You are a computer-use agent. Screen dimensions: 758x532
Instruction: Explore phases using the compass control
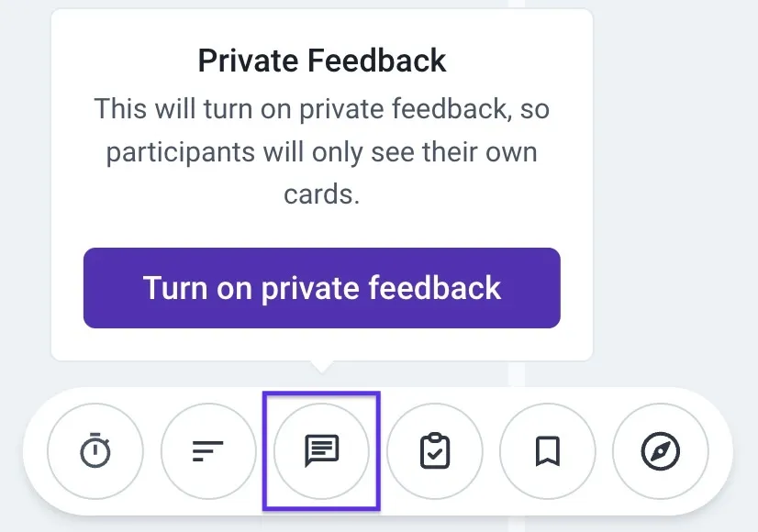click(660, 451)
